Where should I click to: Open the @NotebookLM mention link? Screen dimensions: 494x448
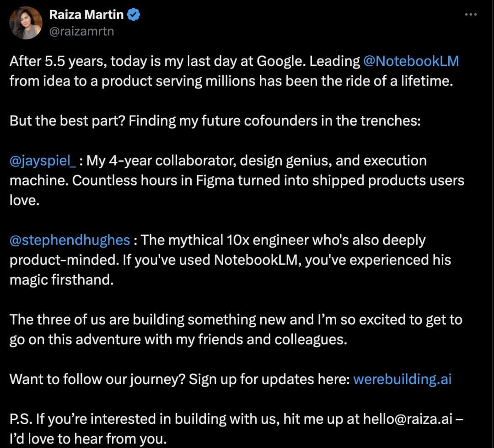[410, 61]
